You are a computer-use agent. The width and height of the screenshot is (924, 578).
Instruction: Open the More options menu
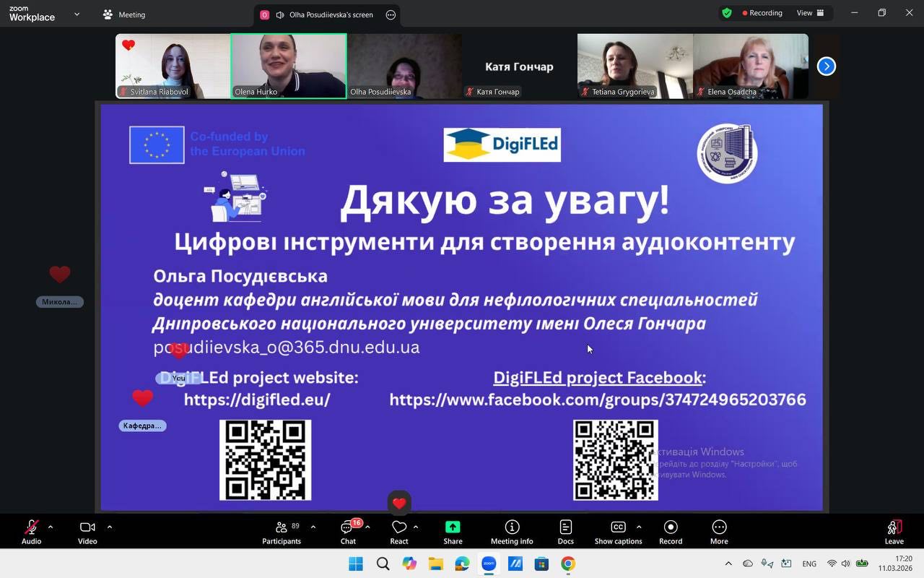pyautogui.click(x=719, y=532)
